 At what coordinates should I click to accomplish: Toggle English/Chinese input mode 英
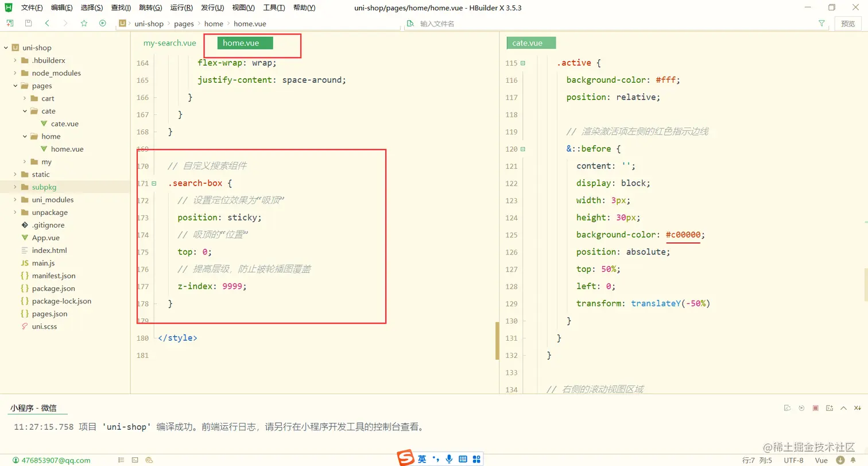(x=422, y=459)
